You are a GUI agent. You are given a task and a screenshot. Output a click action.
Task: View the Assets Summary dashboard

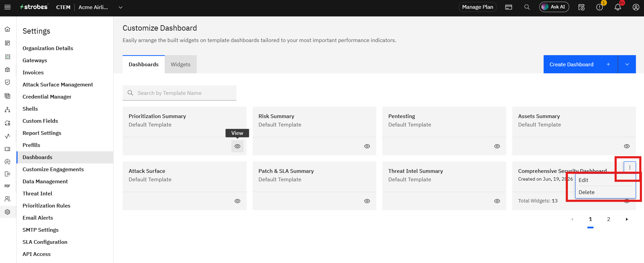(627, 146)
